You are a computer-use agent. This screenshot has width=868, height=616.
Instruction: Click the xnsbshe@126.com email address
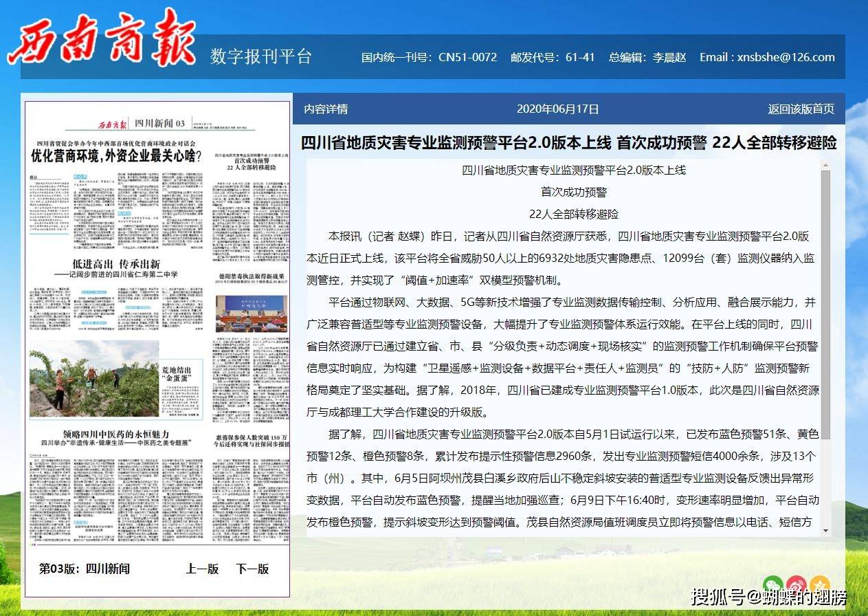coord(786,57)
